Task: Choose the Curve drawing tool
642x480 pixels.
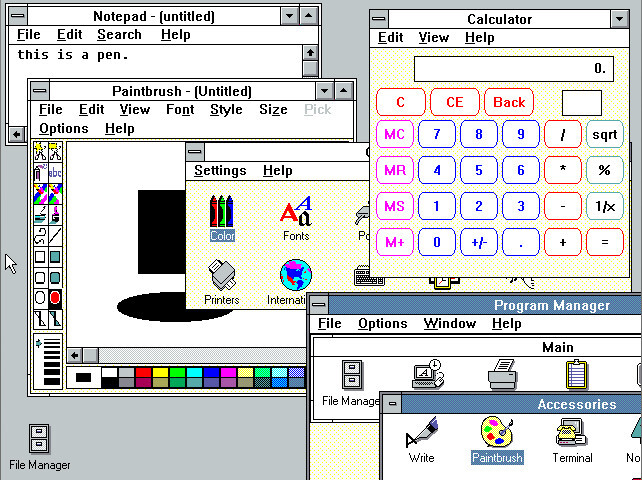Action: 40,236
